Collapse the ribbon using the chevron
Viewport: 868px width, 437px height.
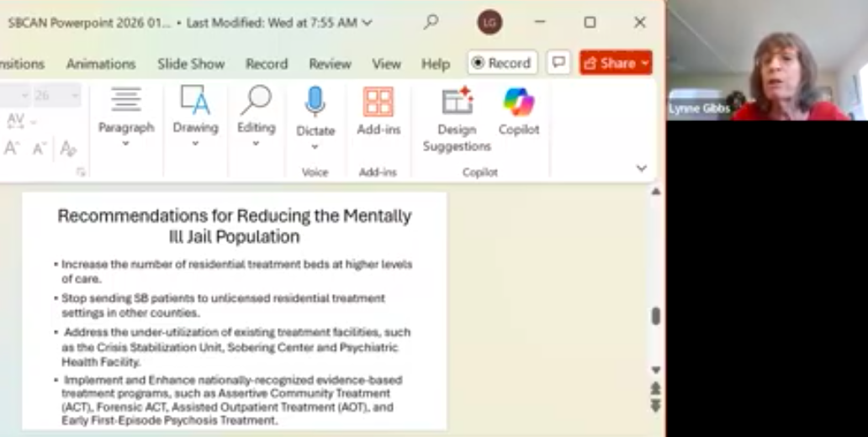click(642, 169)
